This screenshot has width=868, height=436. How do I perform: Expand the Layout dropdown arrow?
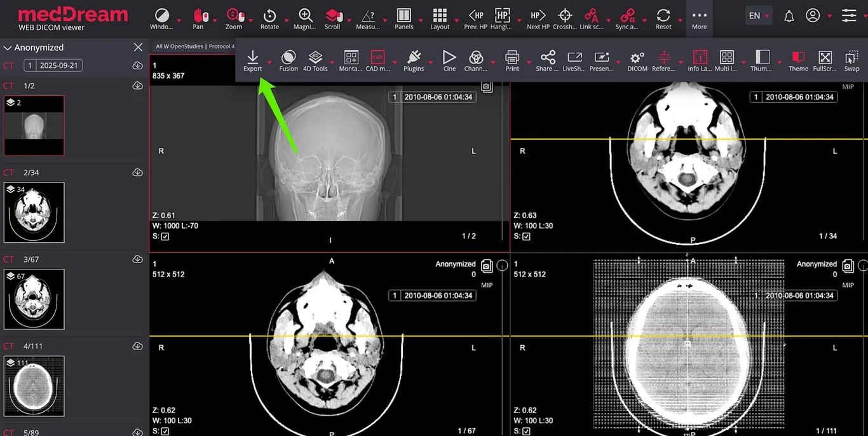pos(457,21)
